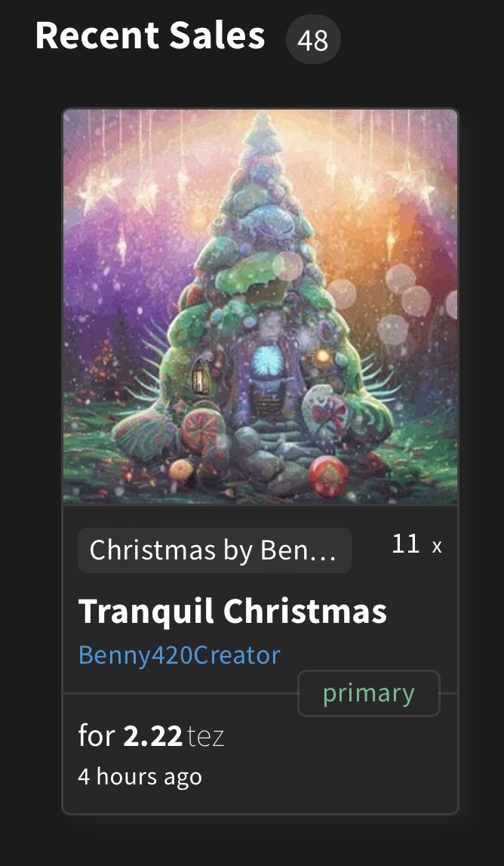The height and width of the screenshot is (866, 504).
Task: Open the Tranquil Christmas artwork thumbnail
Action: click(x=260, y=307)
